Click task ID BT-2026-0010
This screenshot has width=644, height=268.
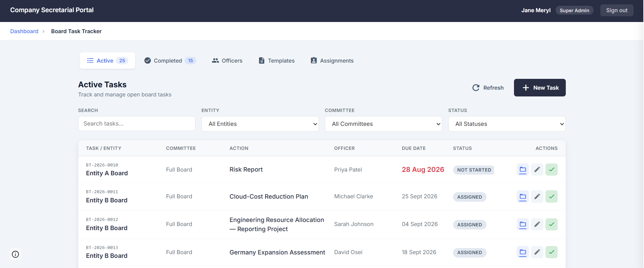pyautogui.click(x=102, y=165)
